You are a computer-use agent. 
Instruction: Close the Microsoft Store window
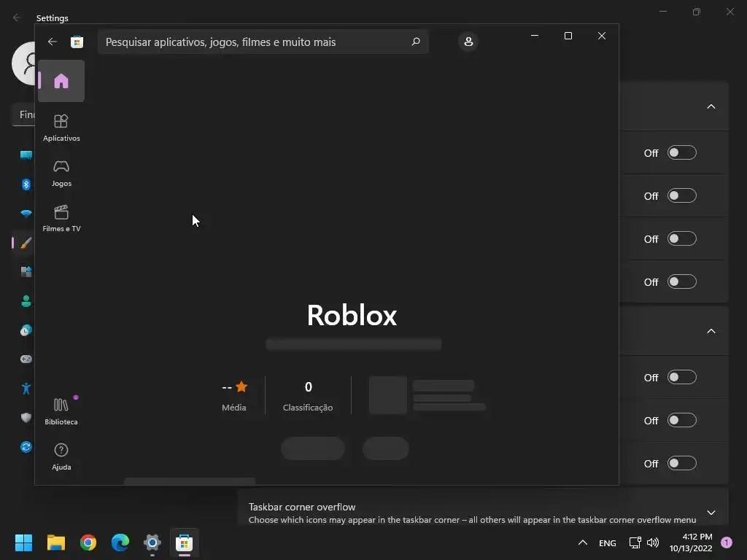click(602, 36)
